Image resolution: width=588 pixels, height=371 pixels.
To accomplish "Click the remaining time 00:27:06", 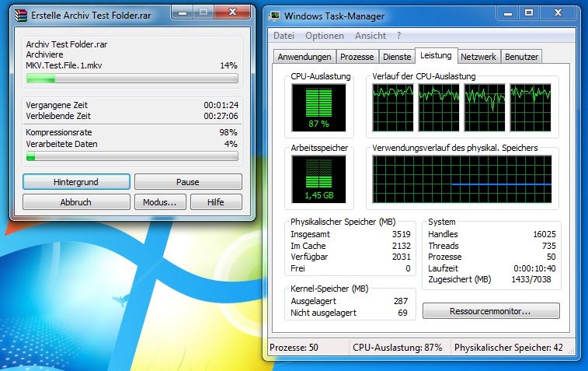I will pos(221,116).
